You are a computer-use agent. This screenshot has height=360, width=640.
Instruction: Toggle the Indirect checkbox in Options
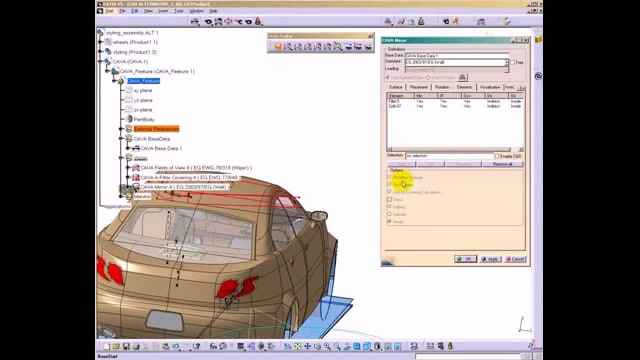coord(389,207)
